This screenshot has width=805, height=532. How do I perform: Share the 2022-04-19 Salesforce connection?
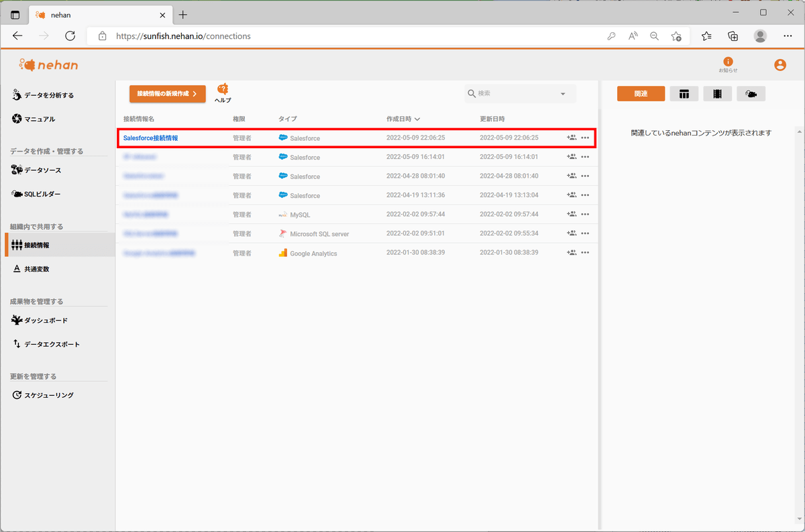point(572,195)
